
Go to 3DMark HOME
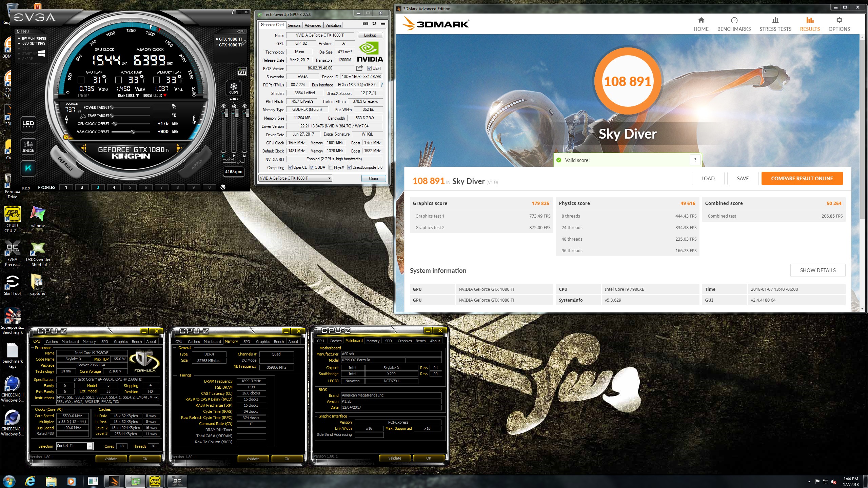[701, 24]
